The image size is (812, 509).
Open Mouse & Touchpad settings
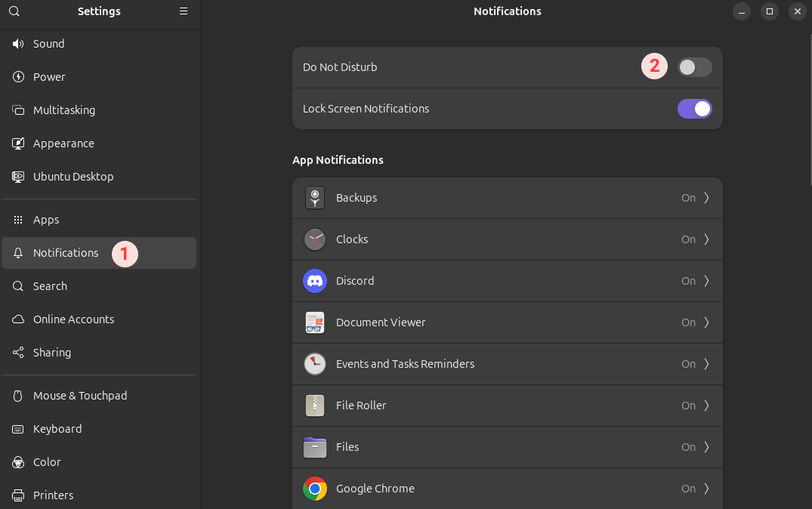[x=80, y=396]
